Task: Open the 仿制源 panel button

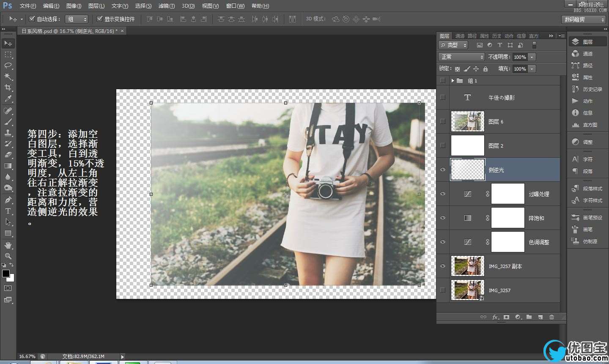Action: tap(587, 241)
